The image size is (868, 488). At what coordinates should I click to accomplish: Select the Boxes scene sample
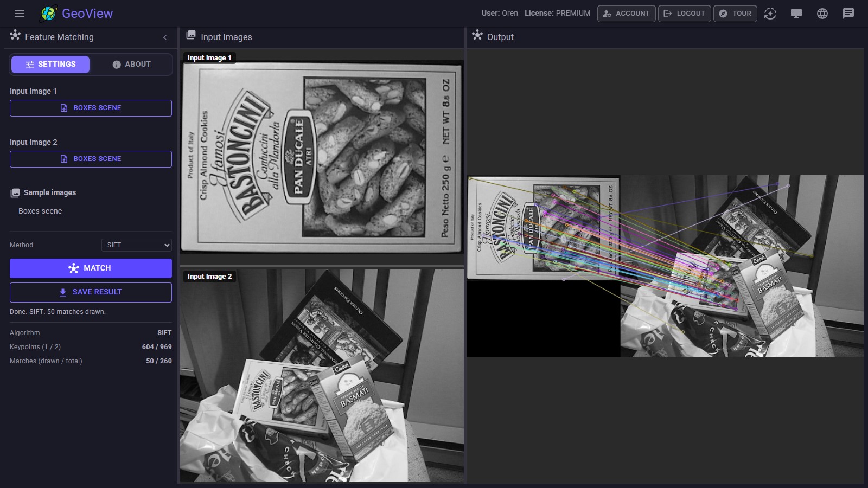tap(40, 211)
